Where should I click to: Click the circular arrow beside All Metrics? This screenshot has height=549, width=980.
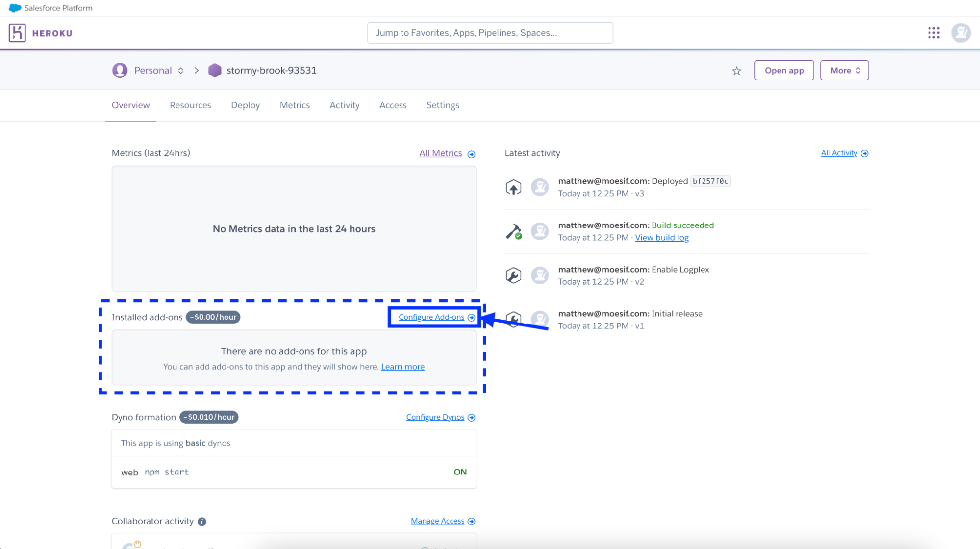coord(471,153)
